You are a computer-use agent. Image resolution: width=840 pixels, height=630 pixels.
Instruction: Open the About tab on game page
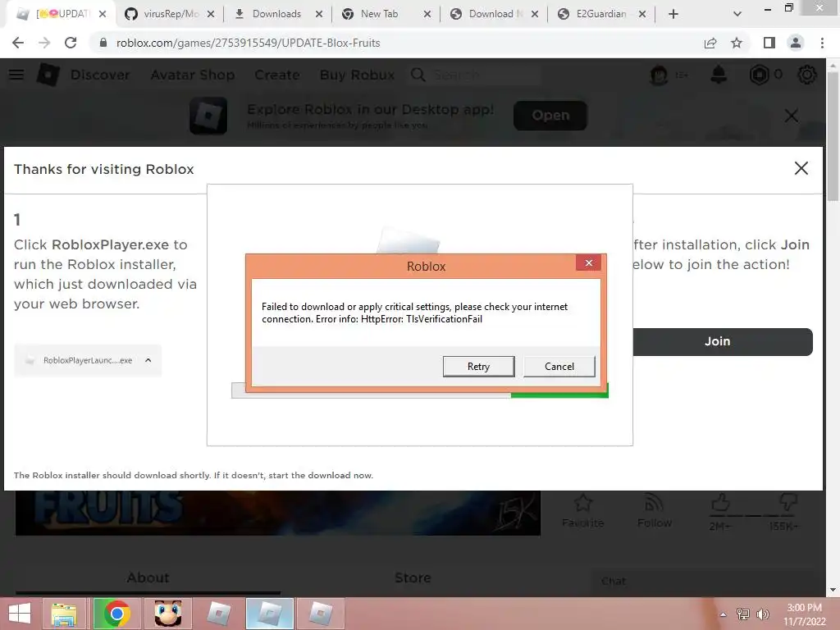pyautogui.click(x=148, y=577)
